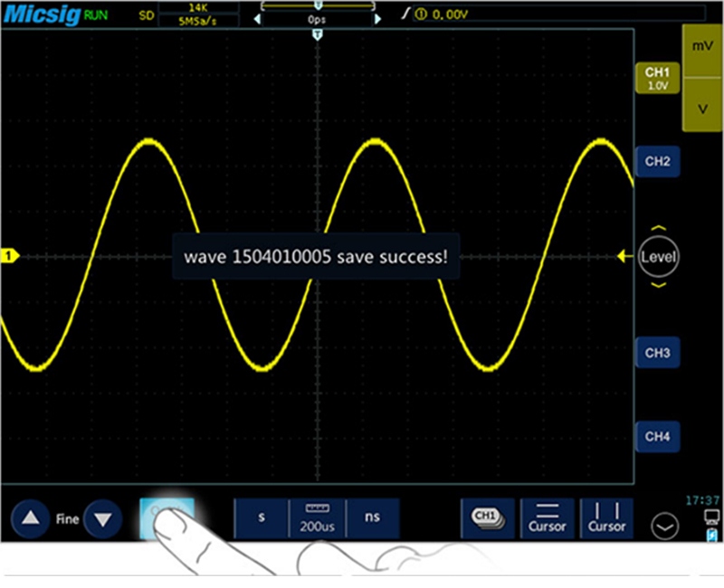
Task: Click the trigger position T marker
Action: [317, 33]
